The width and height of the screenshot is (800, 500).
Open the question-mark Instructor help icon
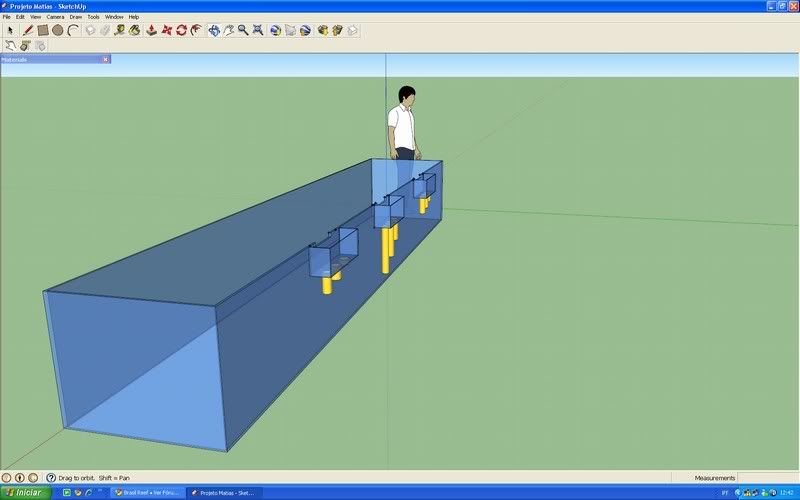pos(51,478)
